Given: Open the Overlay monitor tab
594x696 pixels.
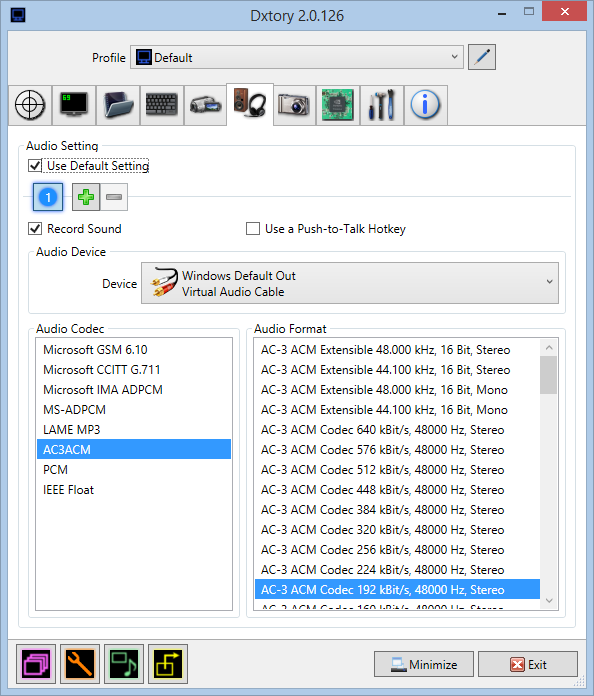Looking at the screenshot, I should [74, 105].
